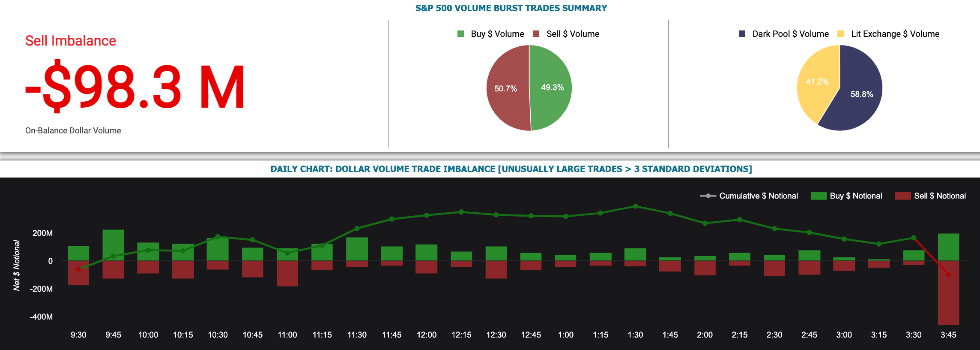This screenshot has width=980, height=350.
Task: Click the green buy bar at 11:30
Action: pos(357,249)
